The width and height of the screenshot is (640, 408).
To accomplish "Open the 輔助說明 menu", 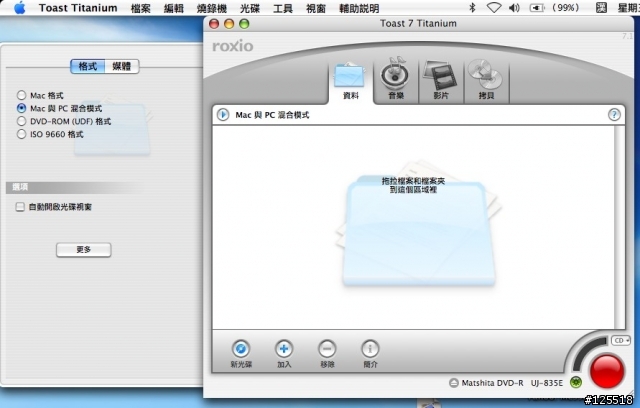I will tap(359, 8).
